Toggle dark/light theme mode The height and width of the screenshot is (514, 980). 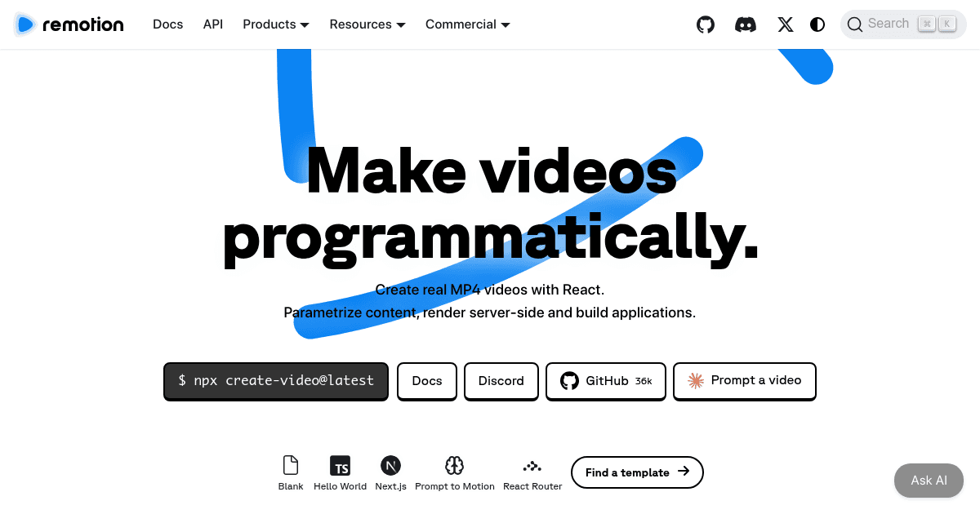click(817, 24)
